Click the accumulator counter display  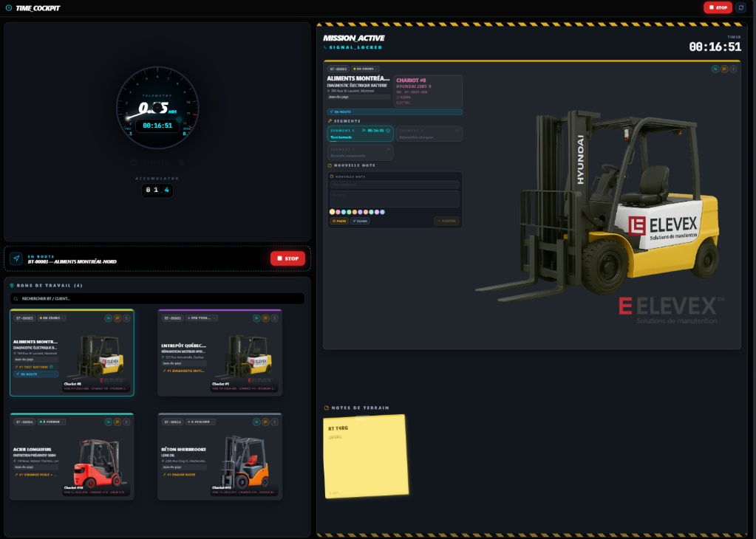(157, 190)
